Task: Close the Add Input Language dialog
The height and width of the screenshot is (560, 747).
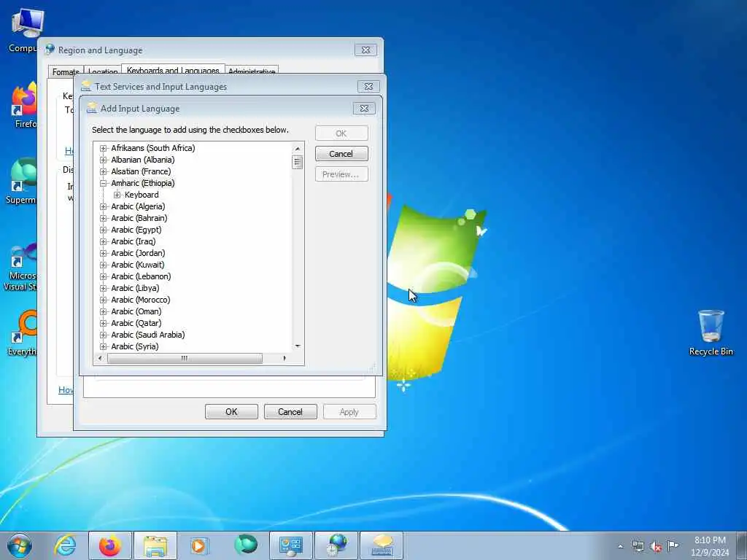Action: (364, 109)
